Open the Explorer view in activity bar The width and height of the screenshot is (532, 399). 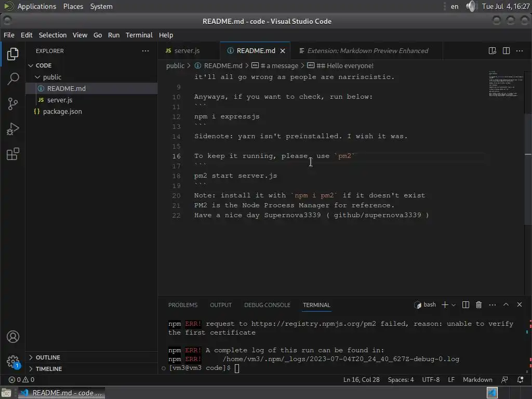click(x=13, y=54)
